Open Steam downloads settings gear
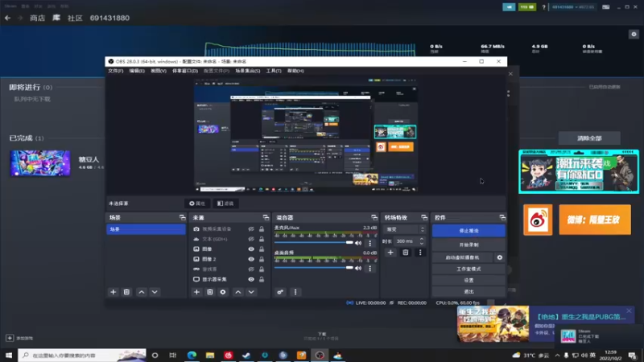Screen dimensions: 644x362 [634, 34]
